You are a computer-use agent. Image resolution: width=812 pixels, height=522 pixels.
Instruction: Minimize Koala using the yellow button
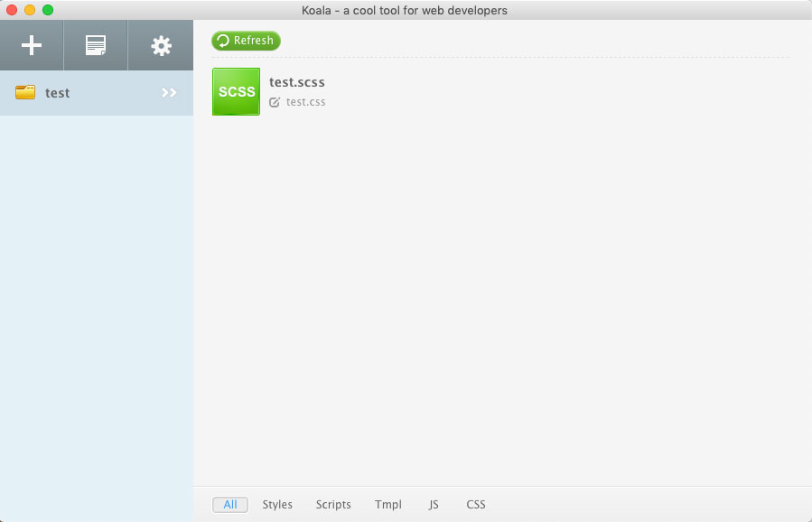click(30, 10)
